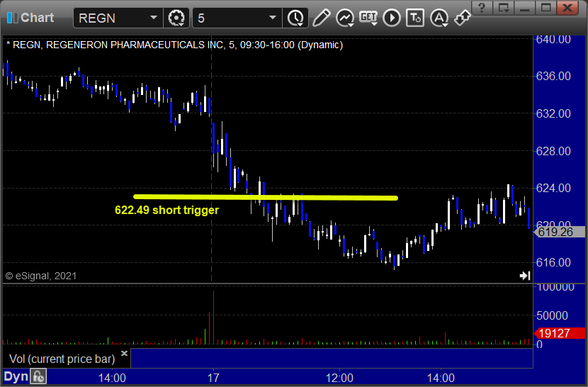Open the studies line-chart icon
Screen dimensions: 588x387
(x=345, y=18)
